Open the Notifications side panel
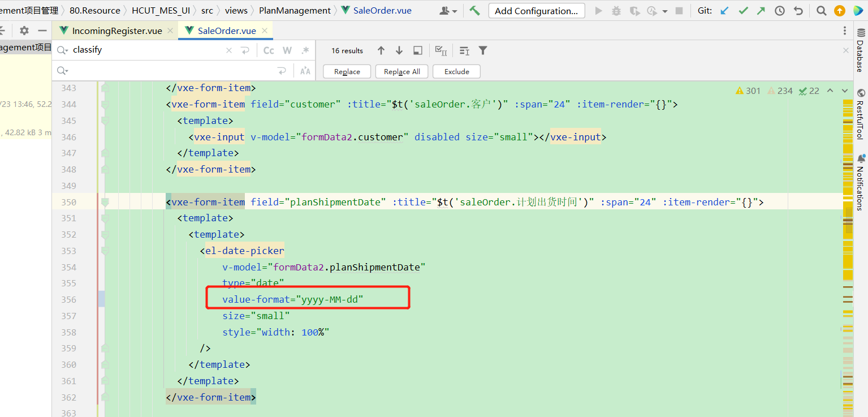 click(x=860, y=182)
